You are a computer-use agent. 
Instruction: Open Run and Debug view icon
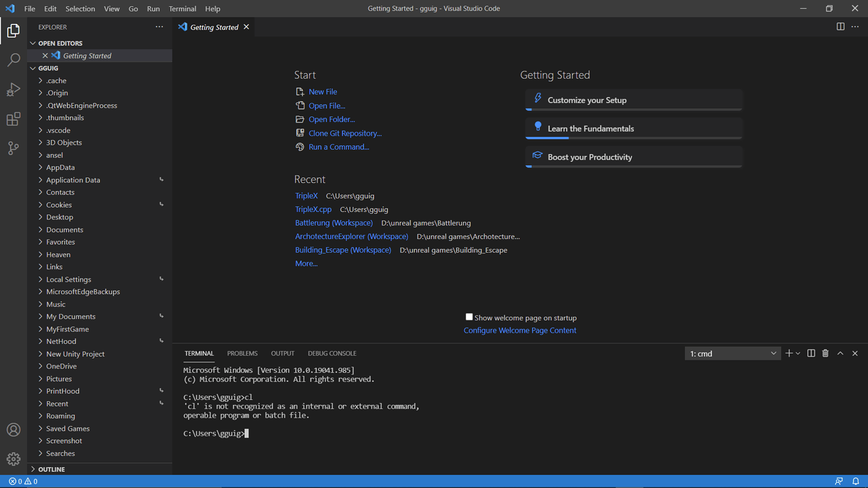click(x=13, y=90)
